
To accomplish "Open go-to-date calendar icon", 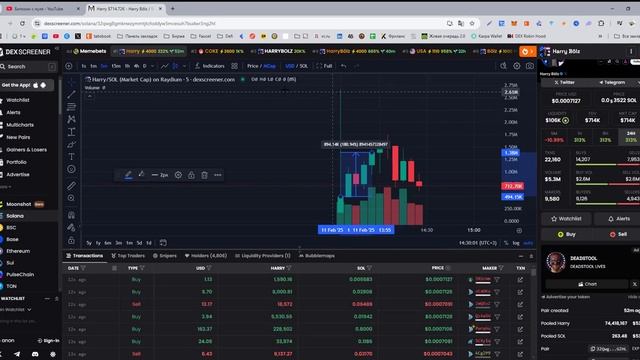I will pyautogui.click(x=163, y=243).
